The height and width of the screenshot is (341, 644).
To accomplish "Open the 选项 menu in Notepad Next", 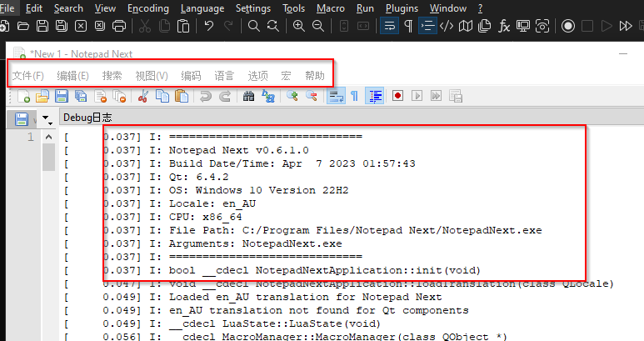I will point(258,76).
